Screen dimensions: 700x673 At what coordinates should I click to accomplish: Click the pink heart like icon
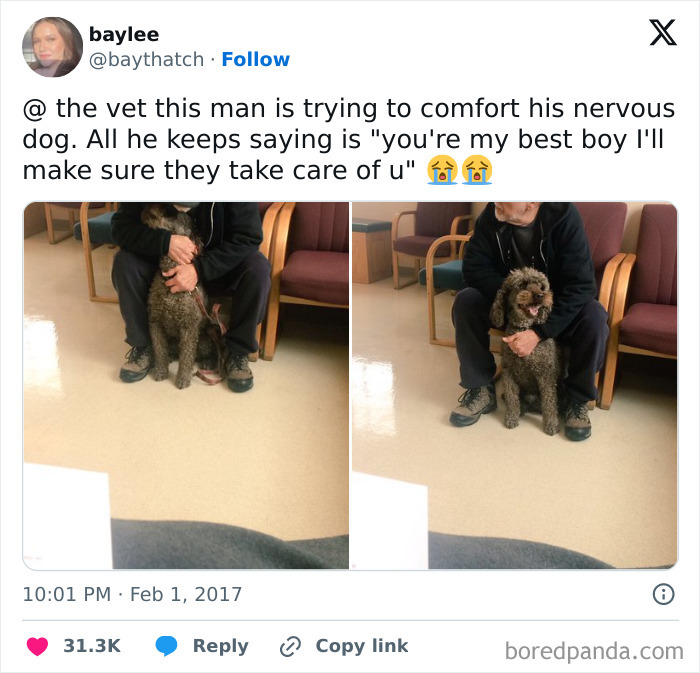38,646
